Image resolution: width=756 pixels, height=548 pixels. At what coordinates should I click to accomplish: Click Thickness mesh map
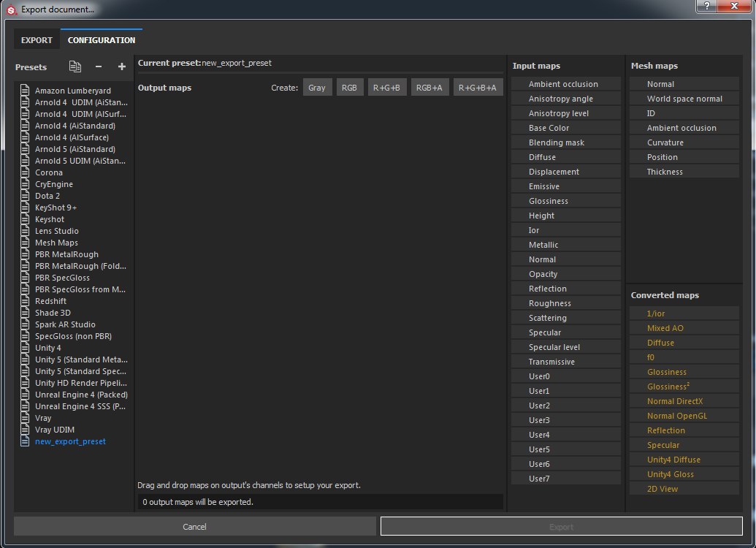(x=684, y=171)
